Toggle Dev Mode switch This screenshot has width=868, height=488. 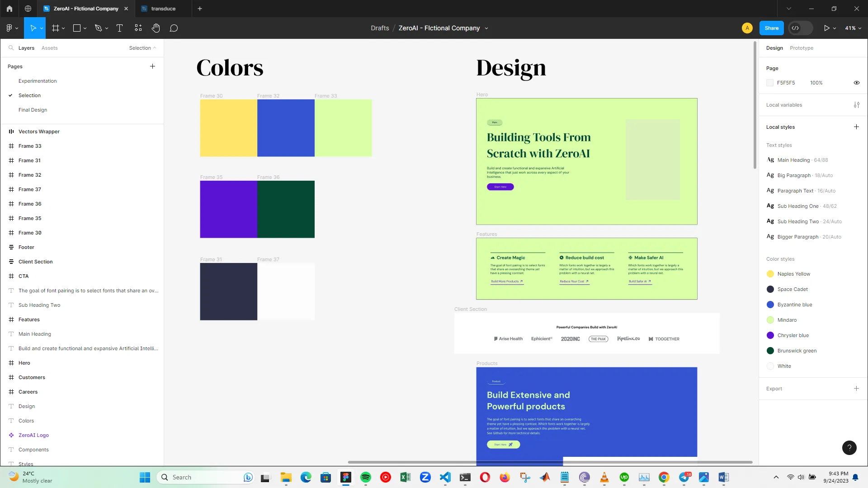[x=800, y=28]
